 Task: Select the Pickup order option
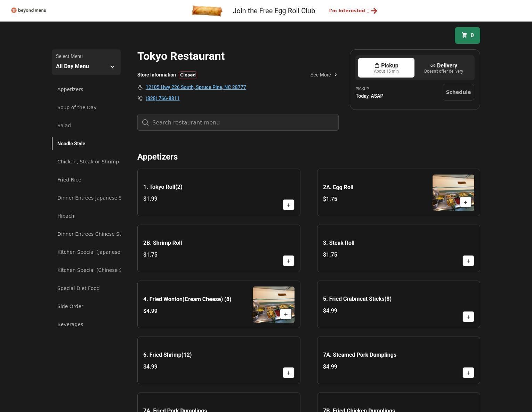click(x=386, y=68)
